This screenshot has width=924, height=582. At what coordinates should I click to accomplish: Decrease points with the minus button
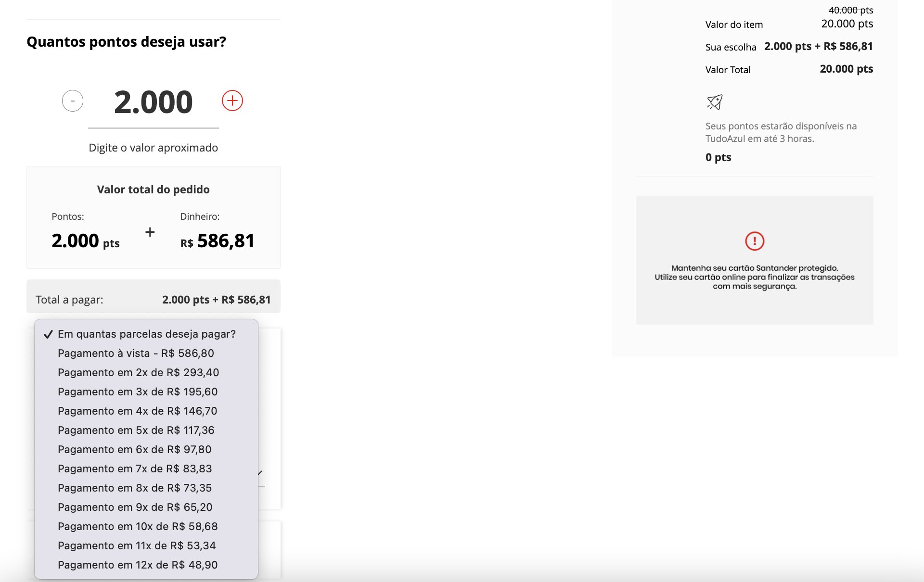[73, 101]
